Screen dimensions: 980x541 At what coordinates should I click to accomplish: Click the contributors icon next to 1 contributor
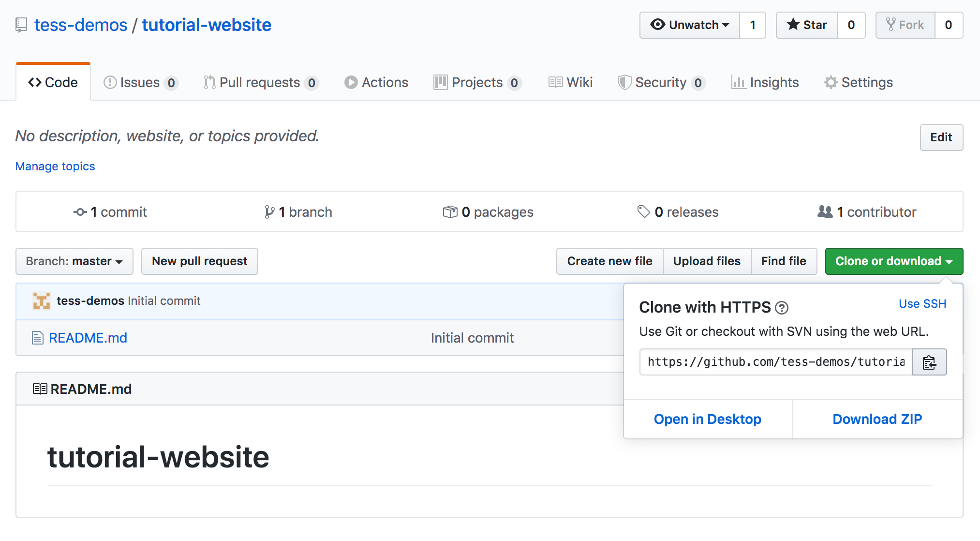[825, 211]
